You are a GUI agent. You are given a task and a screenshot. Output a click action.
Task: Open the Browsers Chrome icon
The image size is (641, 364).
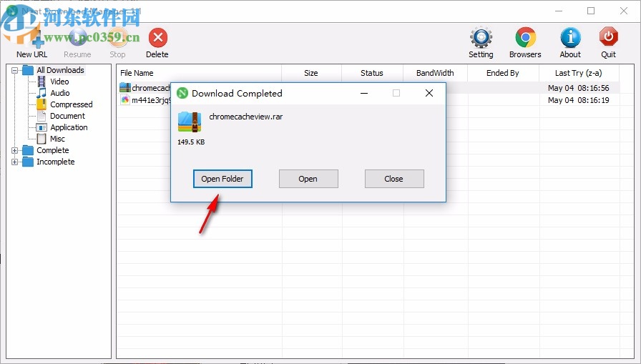click(525, 38)
